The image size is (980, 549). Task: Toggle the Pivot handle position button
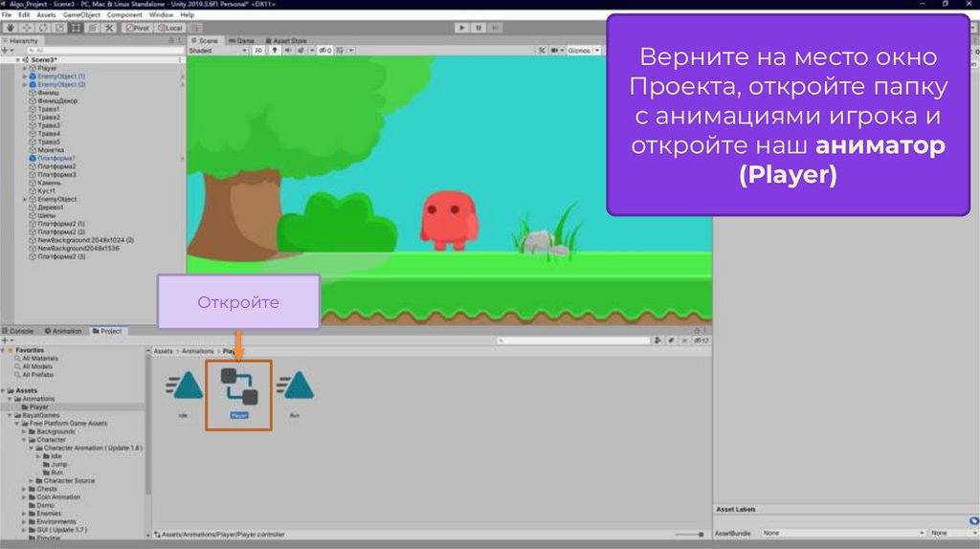pos(138,28)
